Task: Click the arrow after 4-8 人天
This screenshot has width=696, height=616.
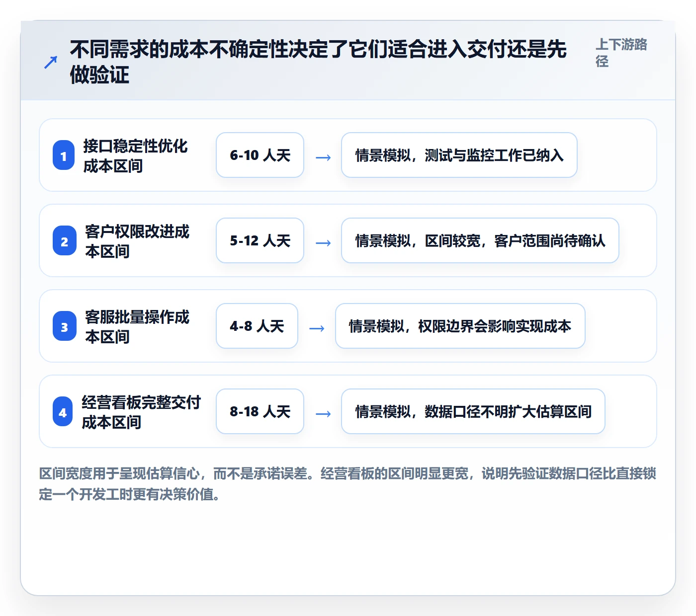Action: coord(317,328)
